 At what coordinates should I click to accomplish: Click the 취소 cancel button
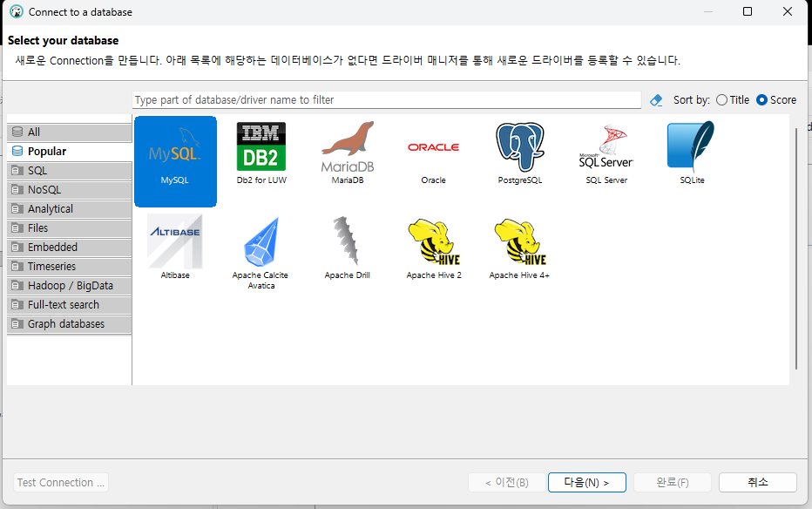[758, 482]
